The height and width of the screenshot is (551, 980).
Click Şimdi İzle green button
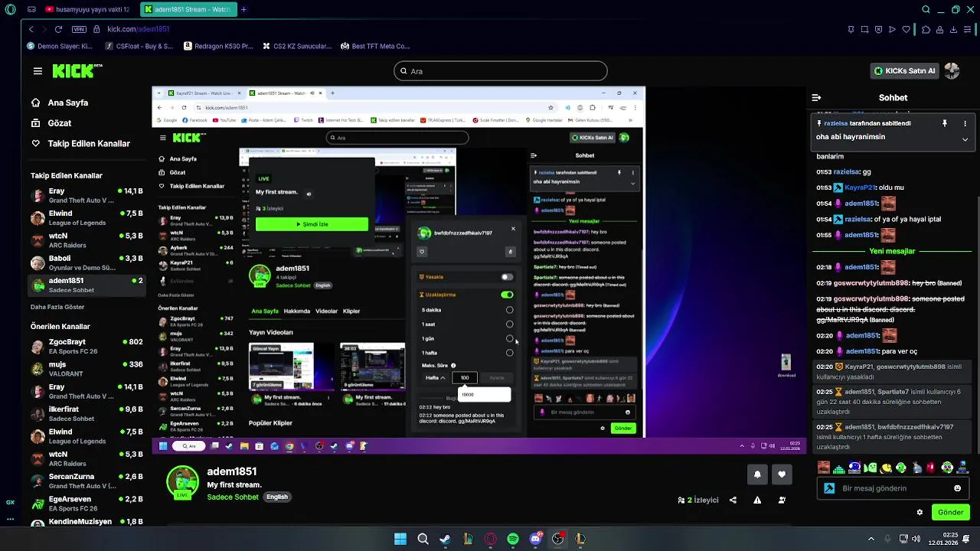[312, 224]
